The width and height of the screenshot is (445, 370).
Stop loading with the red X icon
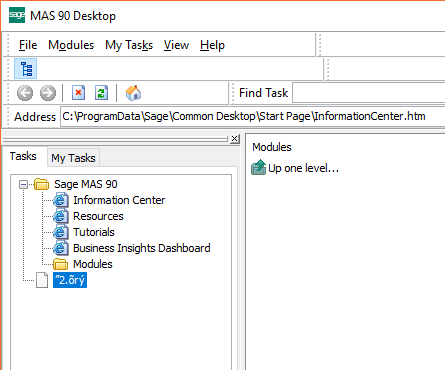pyautogui.click(x=78, y=93)
